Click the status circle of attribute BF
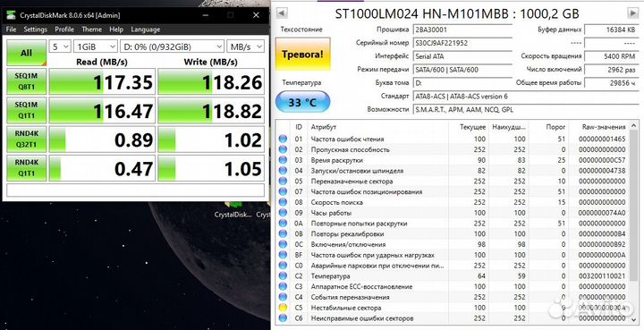The image size is (644, 330). (x=283, y=255)
